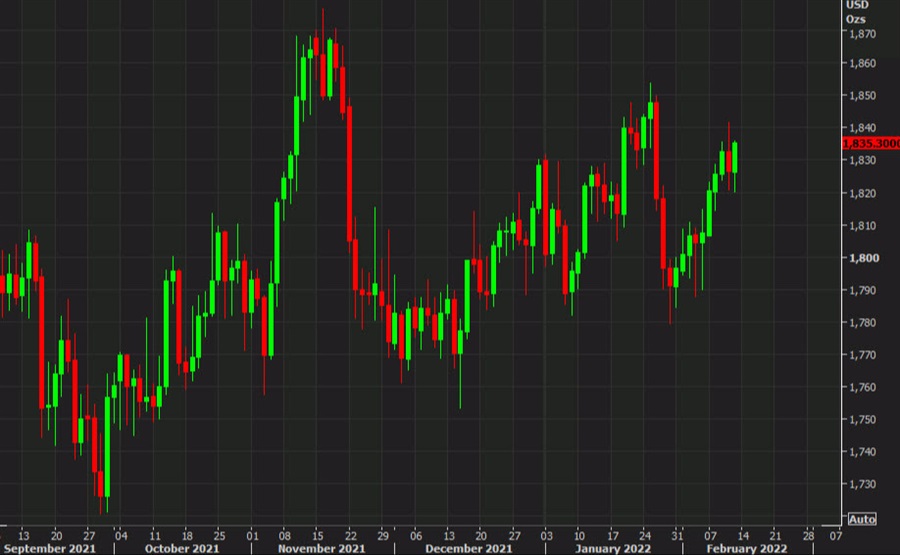900x555 pixels.
Task: Click the 03 date tick in January
Action: [x=546, y=536]
